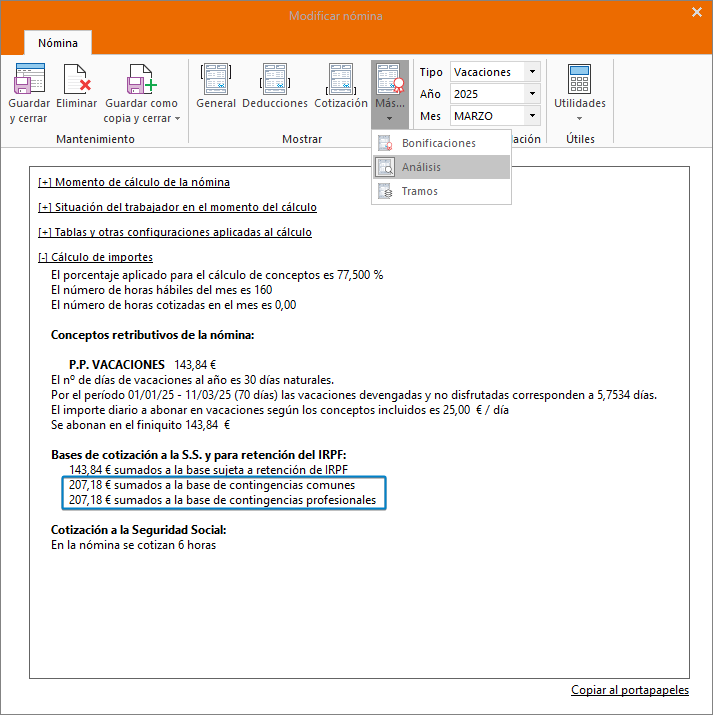The height and width of the screenshot is (715, 713).
Task: Click the P.P. VACACIONES heading
Action: tap(117, 365)
